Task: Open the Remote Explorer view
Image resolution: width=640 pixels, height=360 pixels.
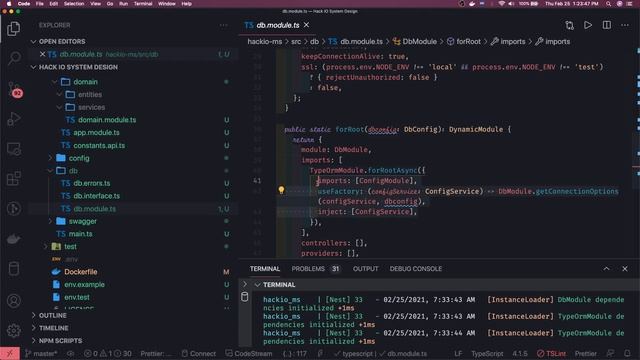Action: pyautogui.click(x=13, y=149)
